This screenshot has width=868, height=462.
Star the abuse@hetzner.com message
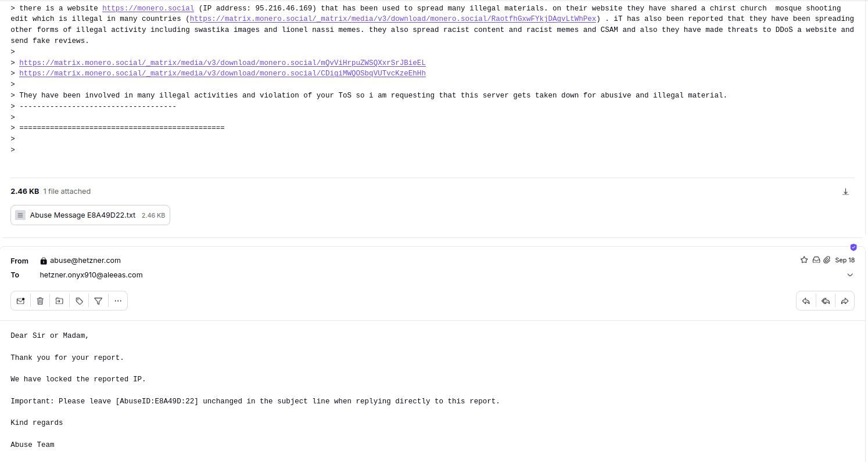click(804, 260)
